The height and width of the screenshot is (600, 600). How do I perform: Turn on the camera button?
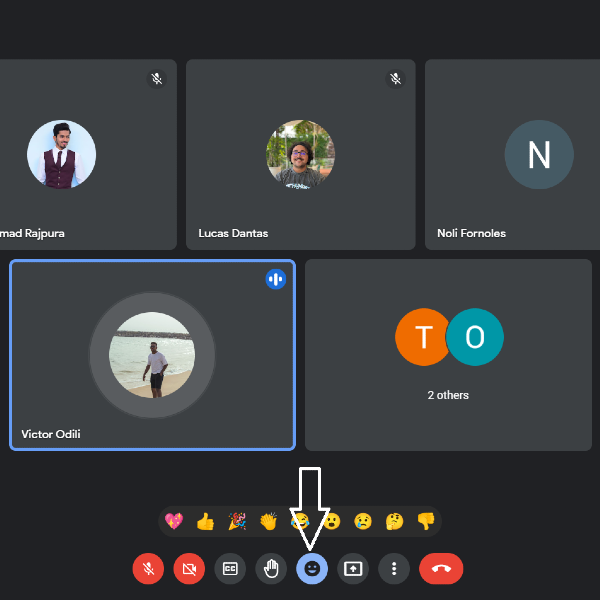[x=189, y=569]
